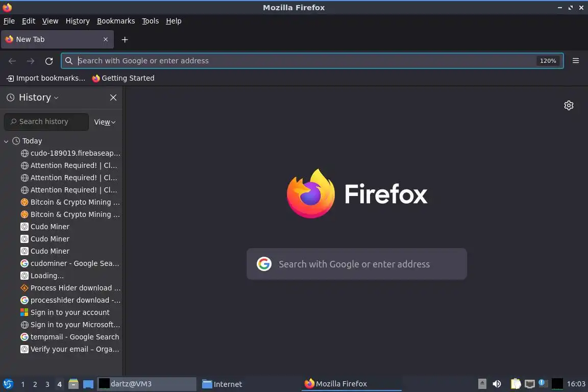Open the Sign in to your Microsoft... entry

click(x=70, y=325)
